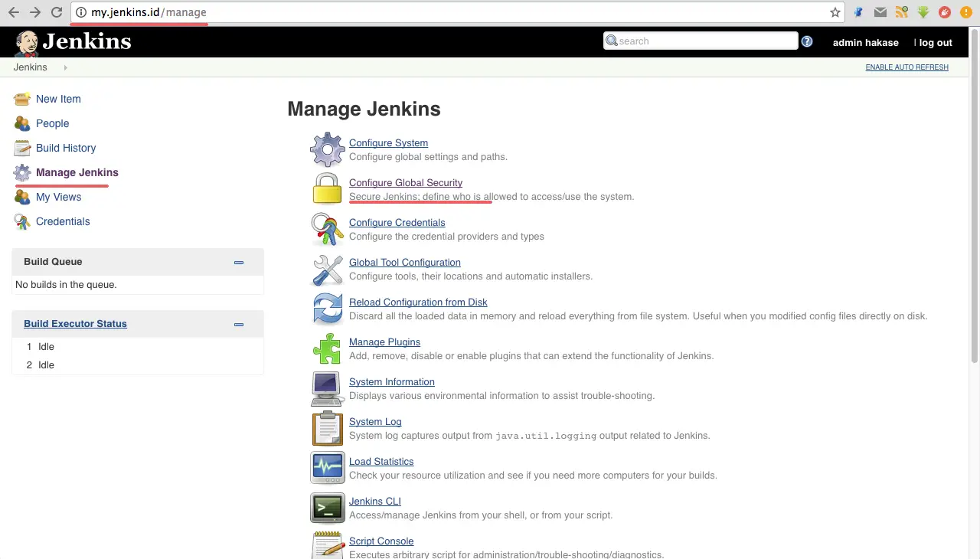The image size is (980, 559).
Task: Click the Credentials sidebar icon
Action: pyautogui.click(x=22, y=221)
